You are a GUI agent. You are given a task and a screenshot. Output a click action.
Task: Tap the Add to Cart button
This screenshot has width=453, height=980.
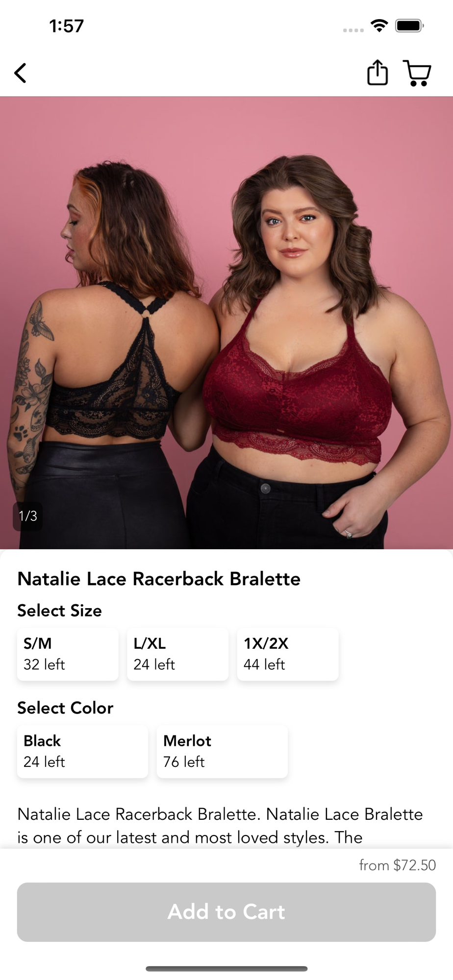226,912
